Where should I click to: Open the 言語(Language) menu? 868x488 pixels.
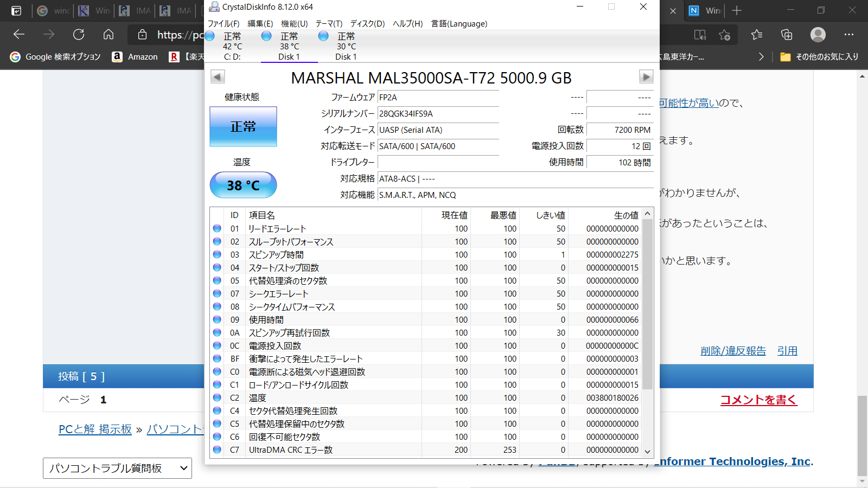(459, 24)
